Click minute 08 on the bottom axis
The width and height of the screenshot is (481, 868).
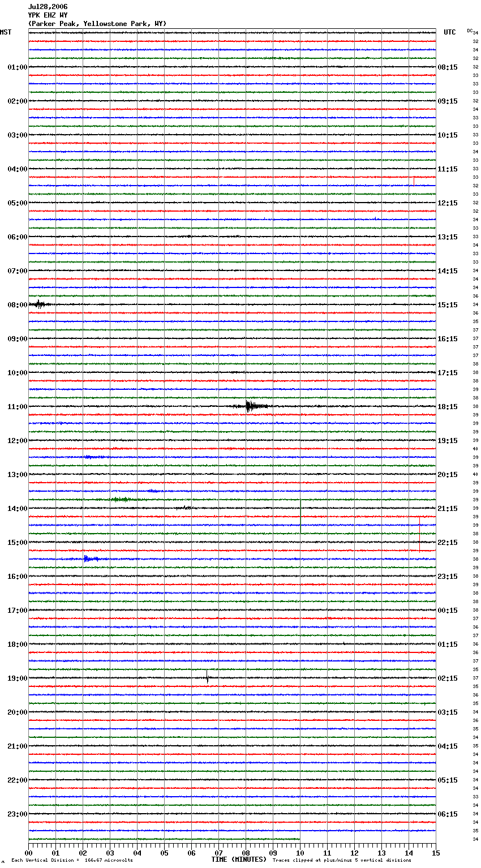coord(246,853)
